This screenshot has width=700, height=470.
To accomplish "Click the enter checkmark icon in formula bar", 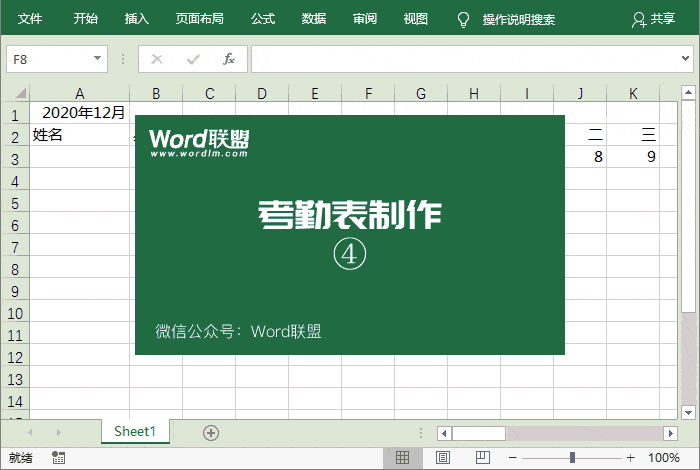I will pyautogui.click(x=193, y=59).
